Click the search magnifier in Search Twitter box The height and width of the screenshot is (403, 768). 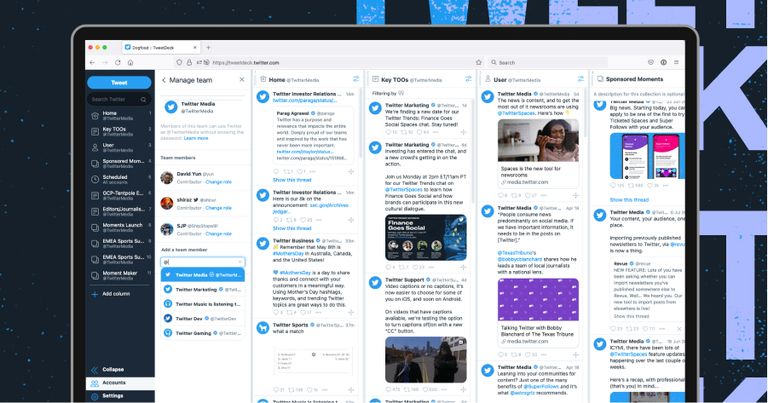tap(144, 99)
